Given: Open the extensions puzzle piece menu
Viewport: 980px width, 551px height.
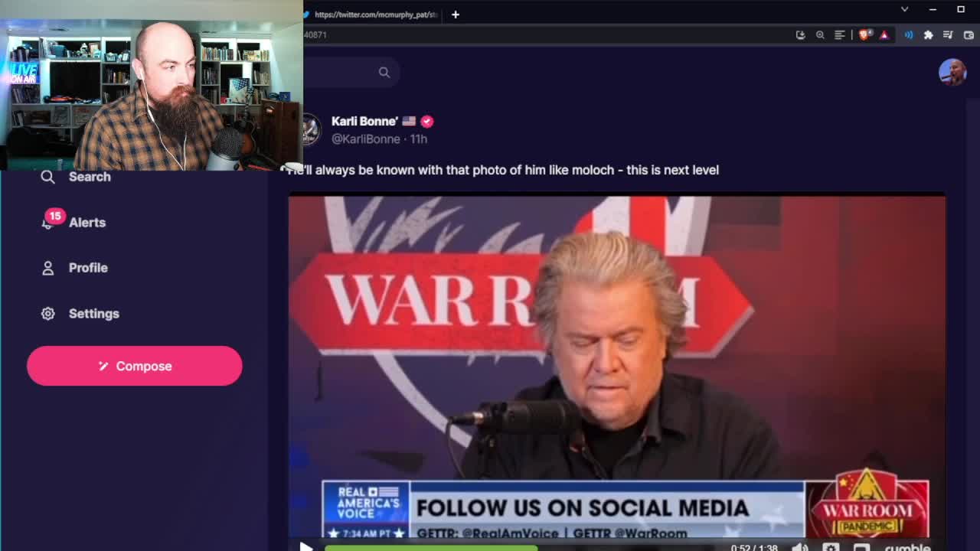Looking at the screenshot, I should pos(929,34).
